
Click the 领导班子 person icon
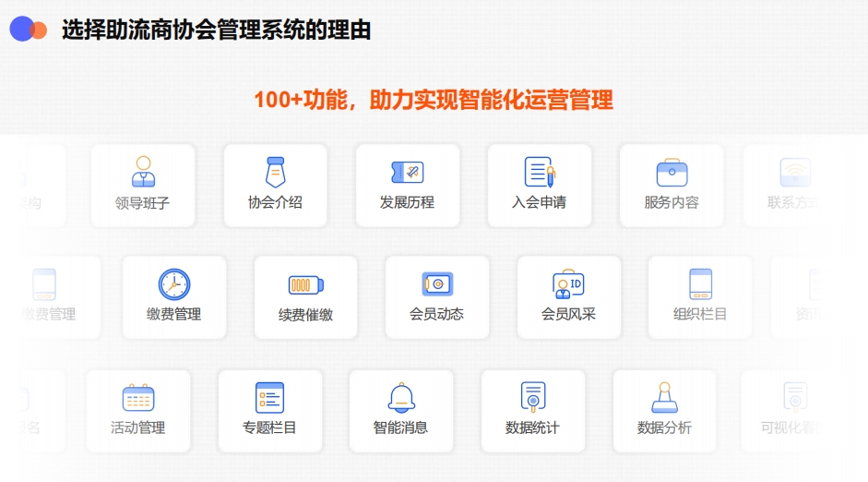[x=143, y=172]
